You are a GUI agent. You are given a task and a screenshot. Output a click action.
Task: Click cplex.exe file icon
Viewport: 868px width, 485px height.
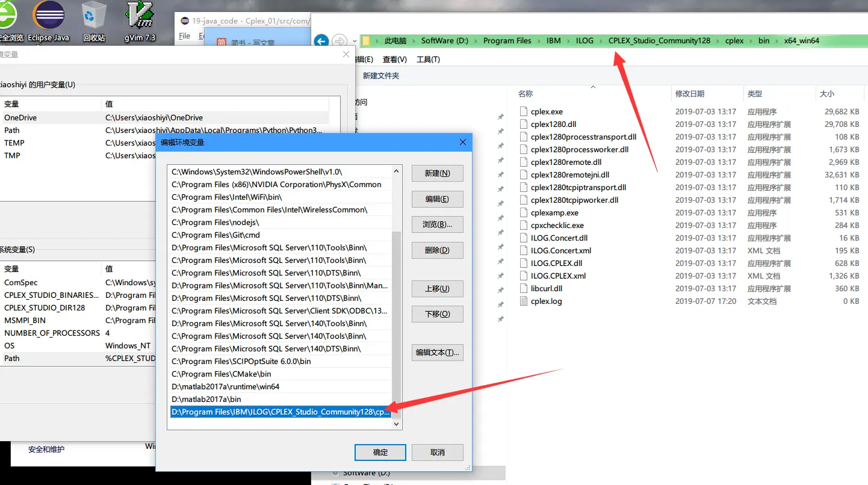pos(524,111)
